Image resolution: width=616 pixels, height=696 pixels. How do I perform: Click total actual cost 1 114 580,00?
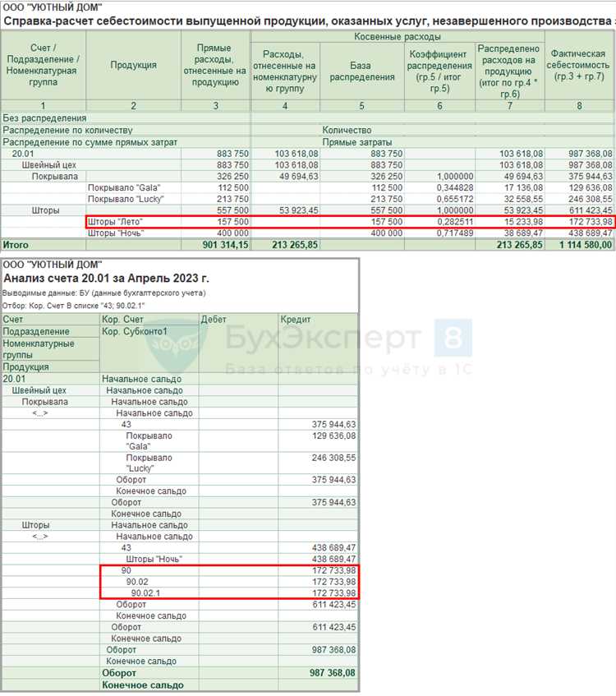click(586, 245)
